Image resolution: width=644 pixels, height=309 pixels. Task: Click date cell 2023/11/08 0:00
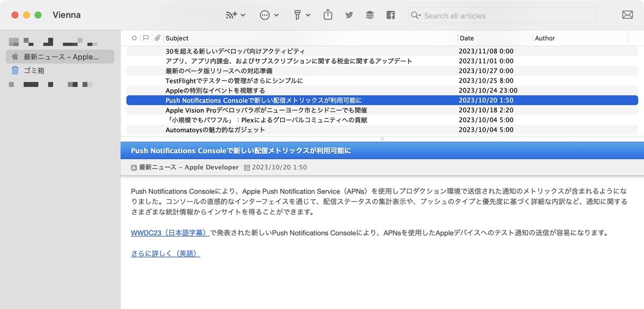486,51
